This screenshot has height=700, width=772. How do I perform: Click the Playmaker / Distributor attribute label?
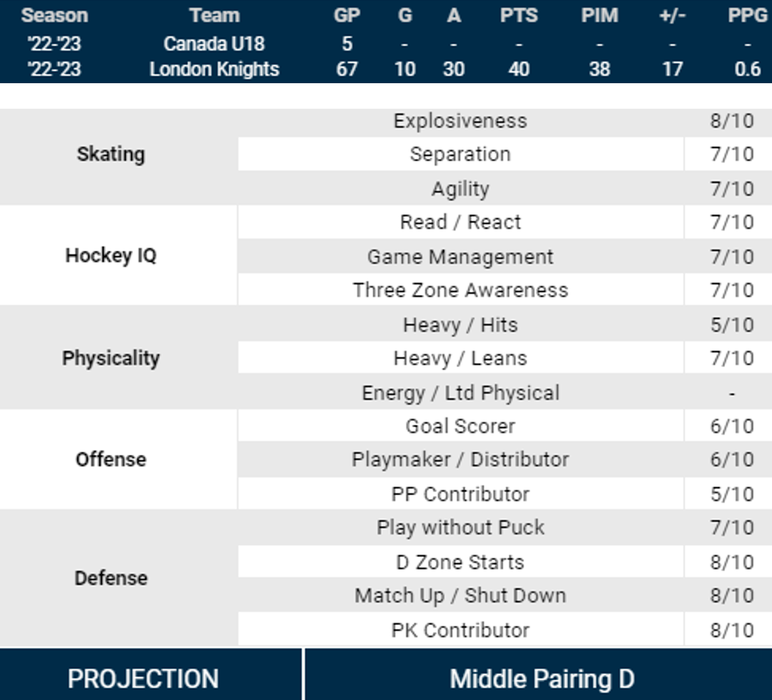(x=460, y=459)
